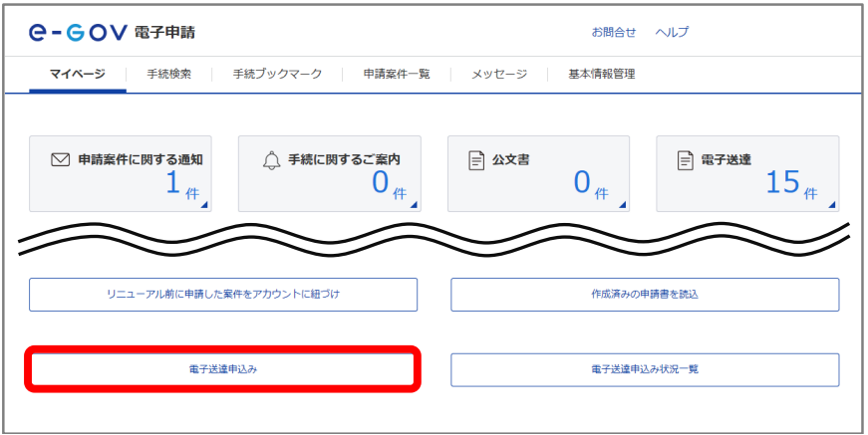The width and height of the screenshot is (868, 435).
Task: Switch to the マイページ tab
Action: pos(77,74)
